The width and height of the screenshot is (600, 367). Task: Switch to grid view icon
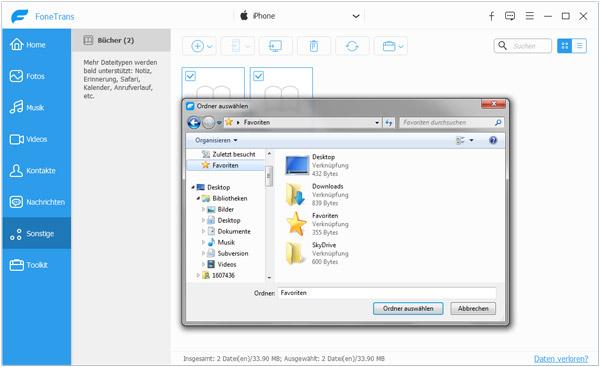coord(564,46)
